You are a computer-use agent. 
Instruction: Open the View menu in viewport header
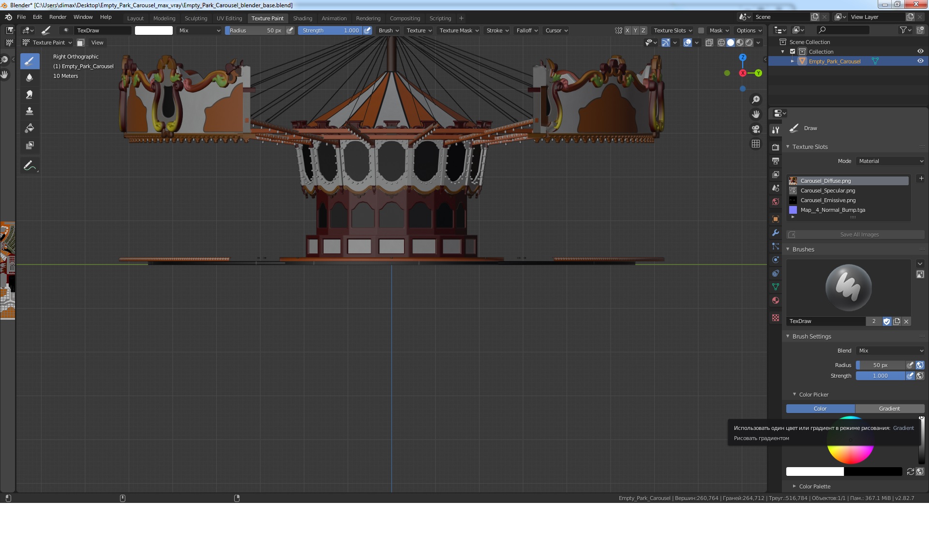(97, 43)
